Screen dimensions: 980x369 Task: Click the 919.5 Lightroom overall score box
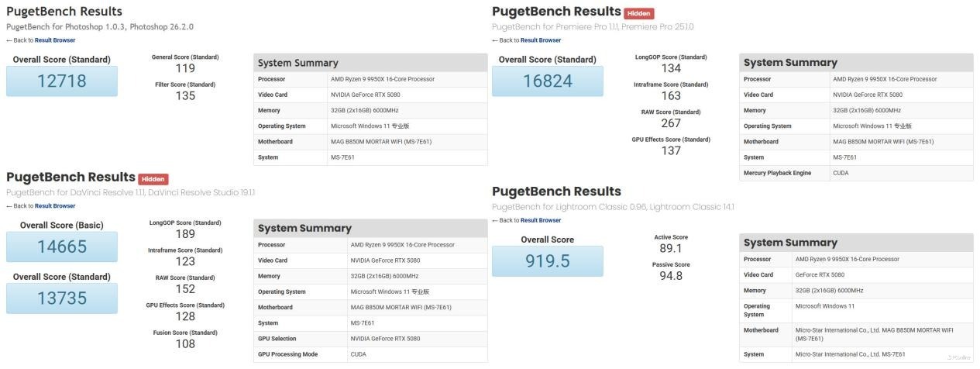[x=547, y=261]
